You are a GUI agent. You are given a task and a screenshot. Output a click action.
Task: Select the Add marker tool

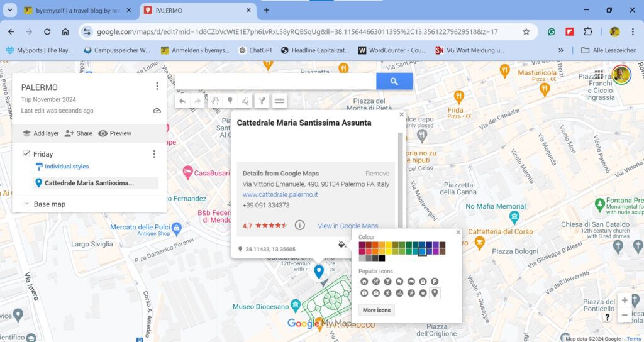click(x=230, y=101)
